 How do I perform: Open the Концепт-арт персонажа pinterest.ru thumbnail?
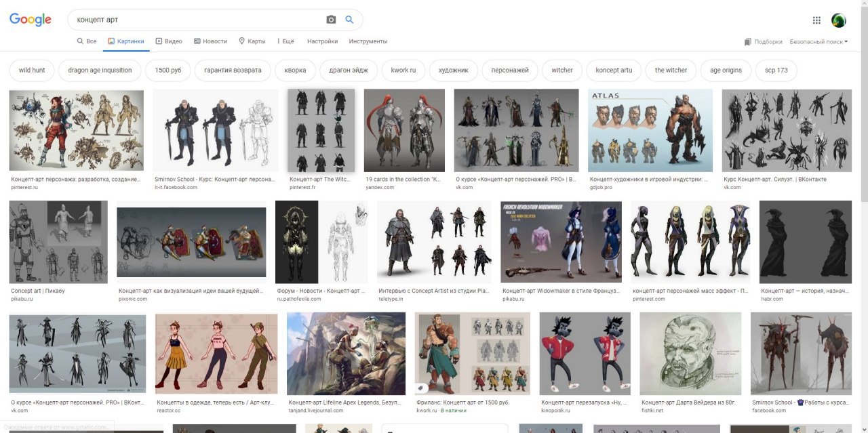76,131
